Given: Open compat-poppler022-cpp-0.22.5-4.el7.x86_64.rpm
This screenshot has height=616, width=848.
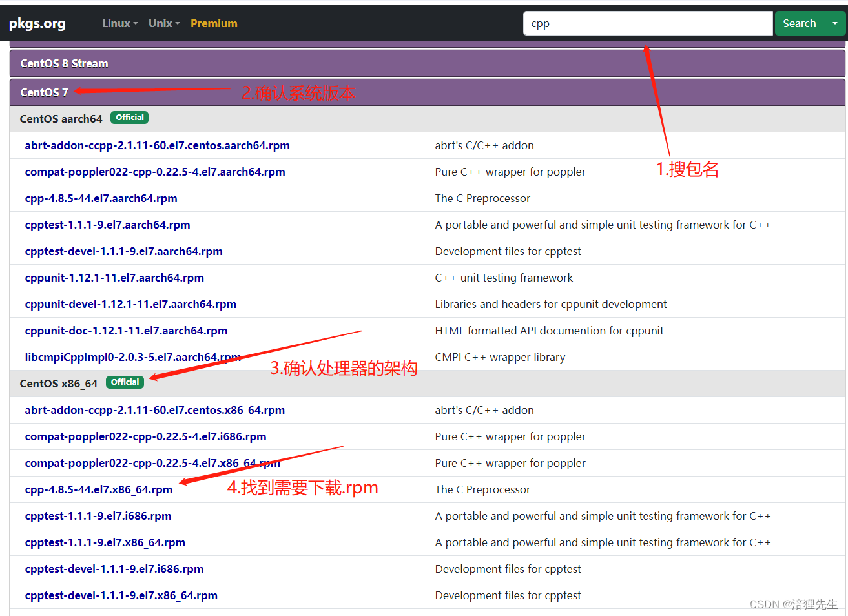Looking at the screenshot, I should coord(152,463).
